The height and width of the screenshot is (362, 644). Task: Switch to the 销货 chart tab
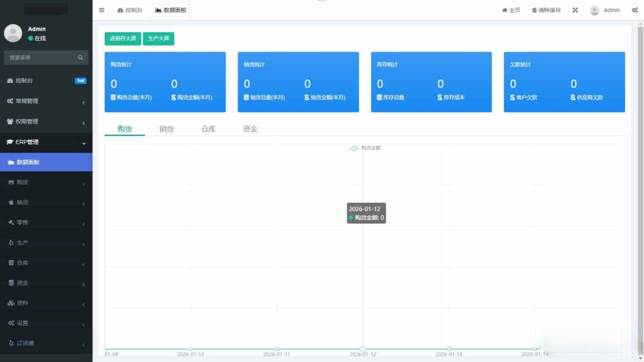click(165, 128)
